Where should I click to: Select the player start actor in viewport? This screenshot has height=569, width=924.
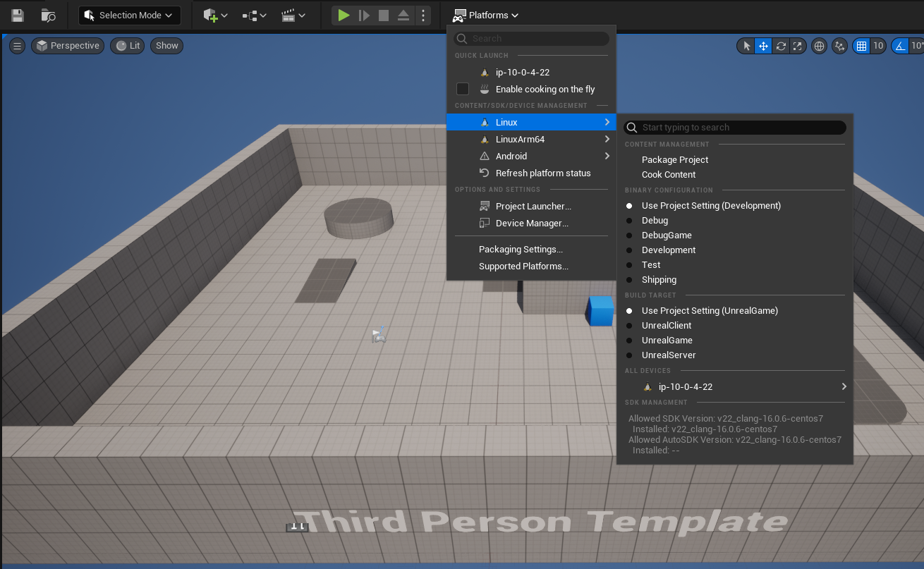(x=379, y=336)
